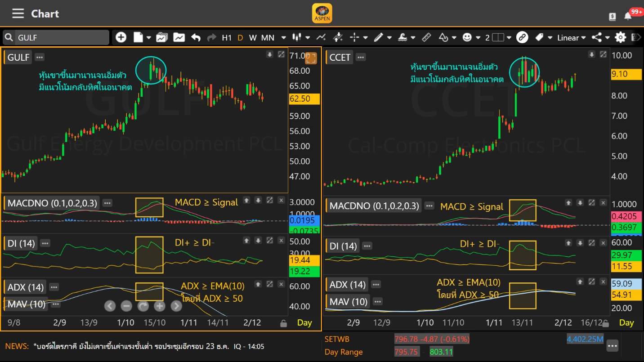Select the crosshair cursor tool
644x362 pixels.
tap(355, 37)
